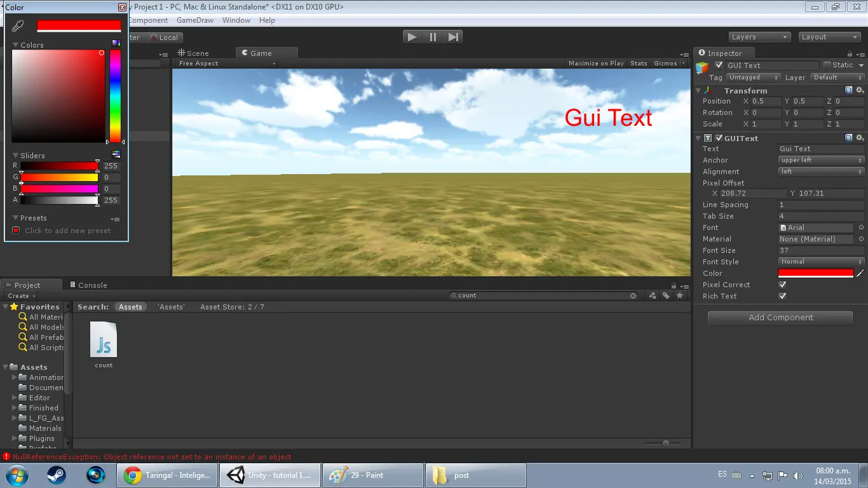Screen dimensions: 868x488
Task: Lock the Inspector panel
Action: [x=850, y=54]
